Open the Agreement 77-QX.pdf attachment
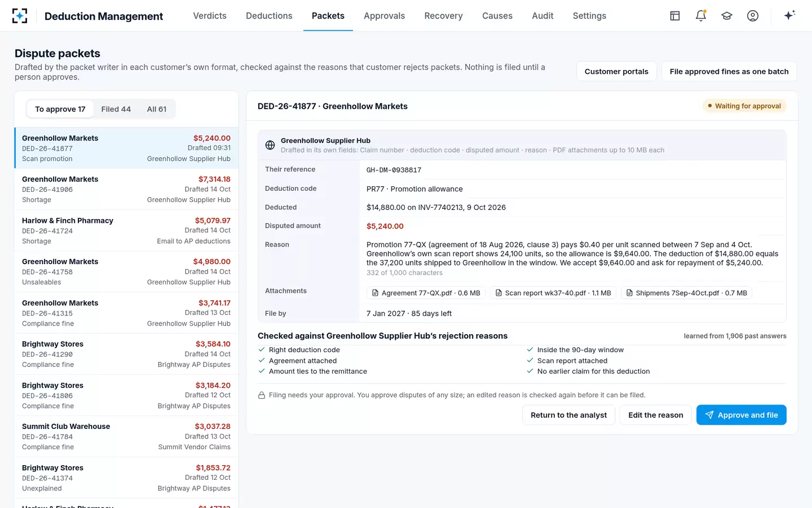The image size is (812, 508). [426, 293]
